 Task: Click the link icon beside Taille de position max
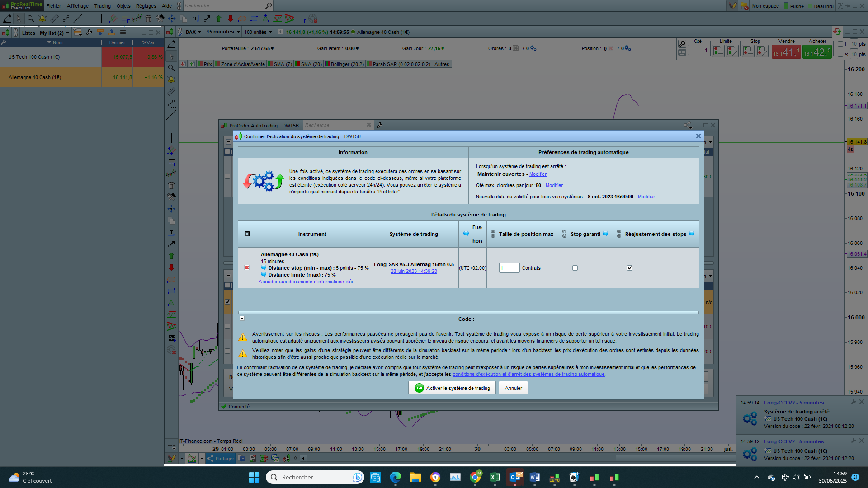[x=493, y=234]
